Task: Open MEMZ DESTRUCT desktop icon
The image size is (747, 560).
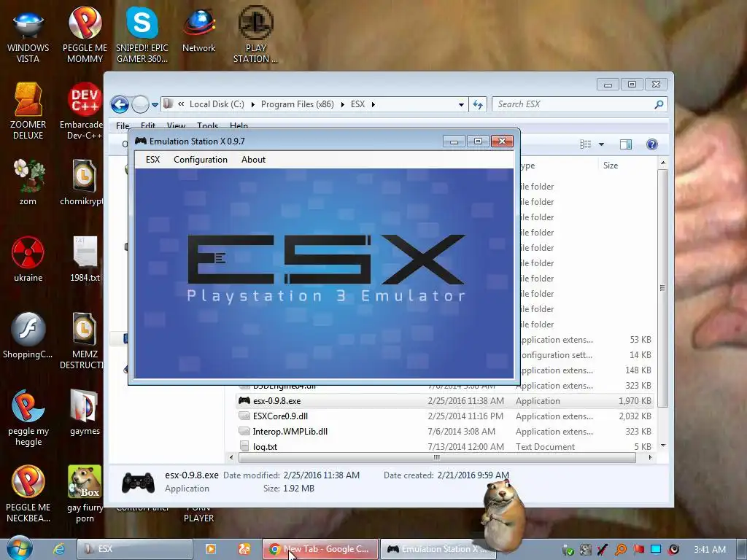Action: pos(82,341)
